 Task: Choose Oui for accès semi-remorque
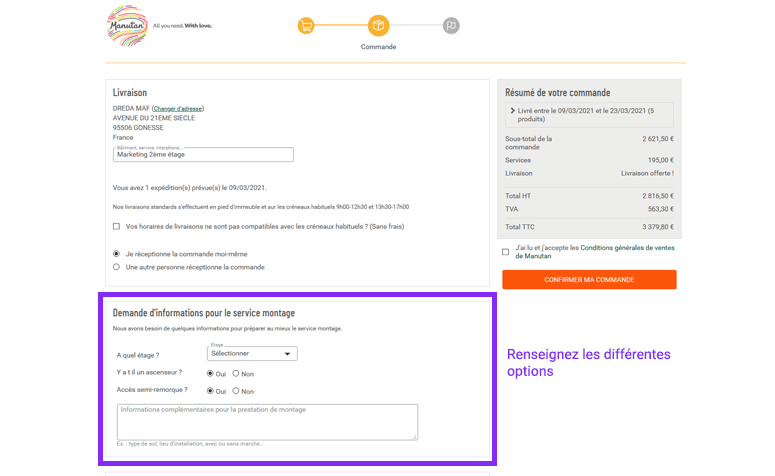coord(210,391)
